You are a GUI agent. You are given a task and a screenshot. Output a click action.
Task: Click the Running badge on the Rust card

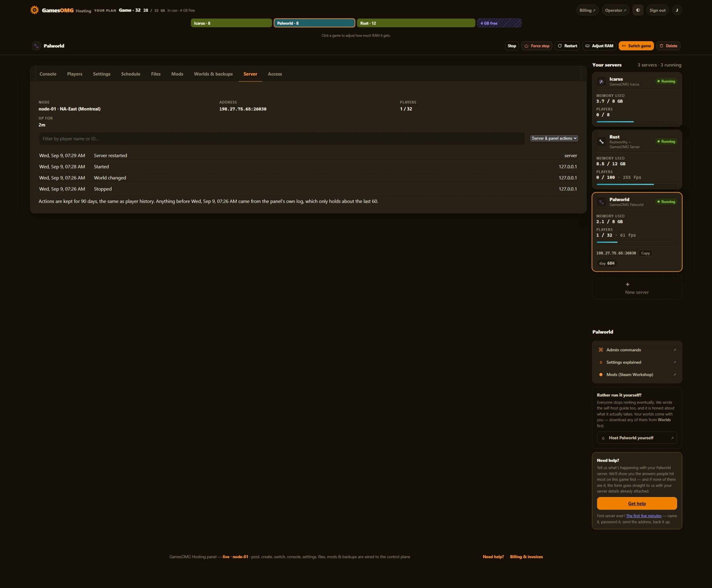[666, 142]
